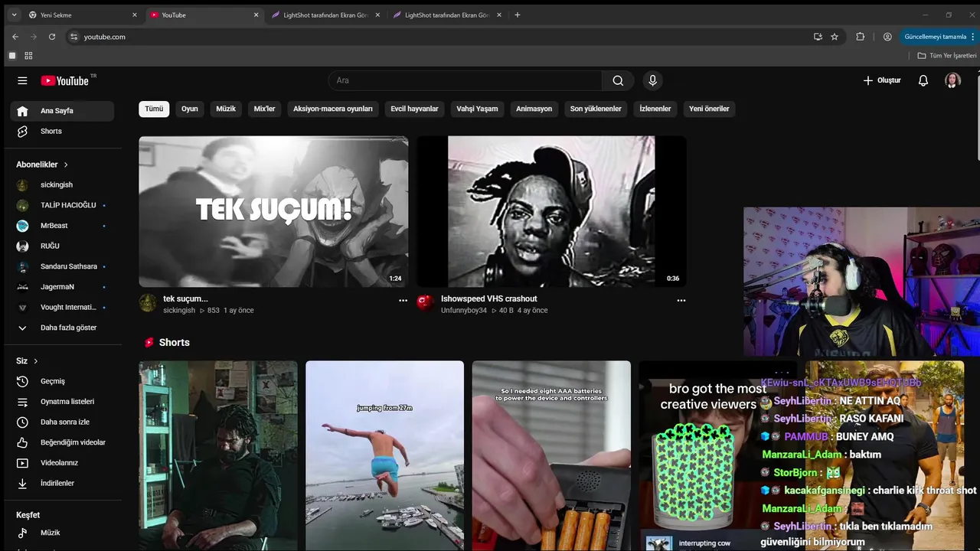980x551 pixels.
Task: Open tab search dropdown in Chrome
Action: 13,15
